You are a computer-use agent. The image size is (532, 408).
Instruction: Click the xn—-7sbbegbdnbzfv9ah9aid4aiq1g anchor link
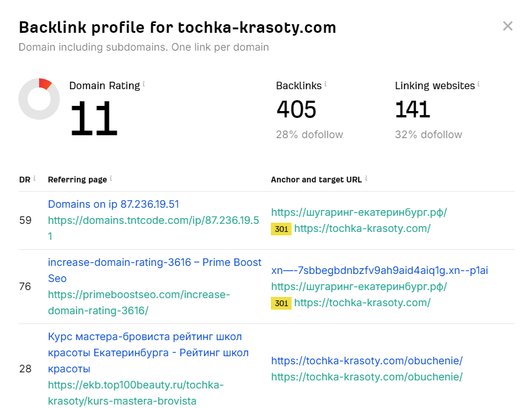(x=380, y=270)
